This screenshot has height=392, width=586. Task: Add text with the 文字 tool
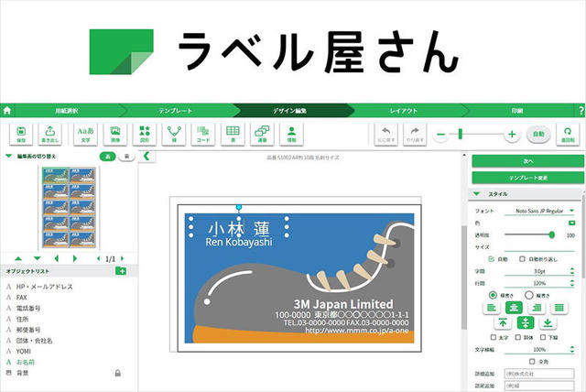pos(85,134)
